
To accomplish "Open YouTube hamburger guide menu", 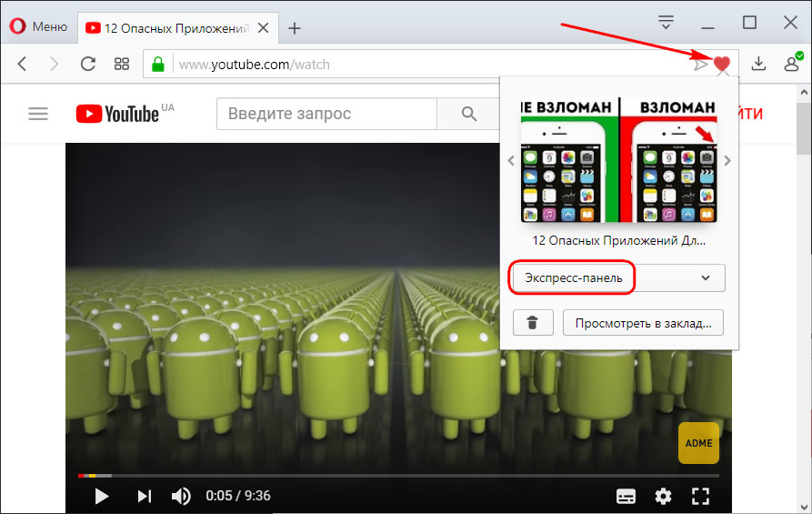I will click(37, 114).
